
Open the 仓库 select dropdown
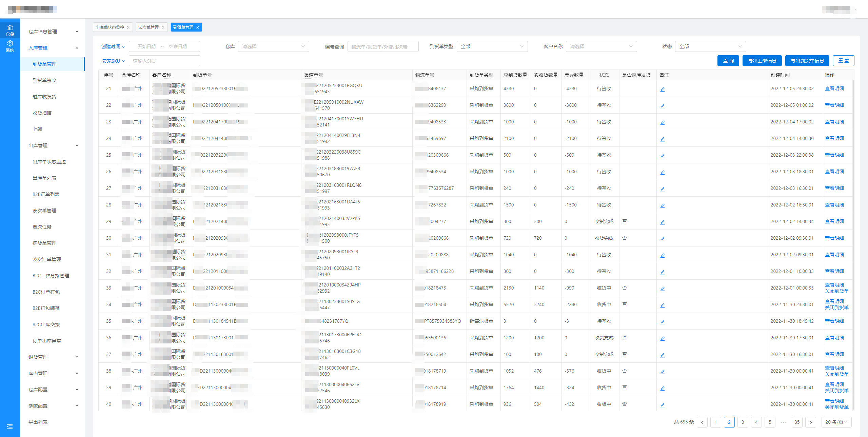point(274,46)
